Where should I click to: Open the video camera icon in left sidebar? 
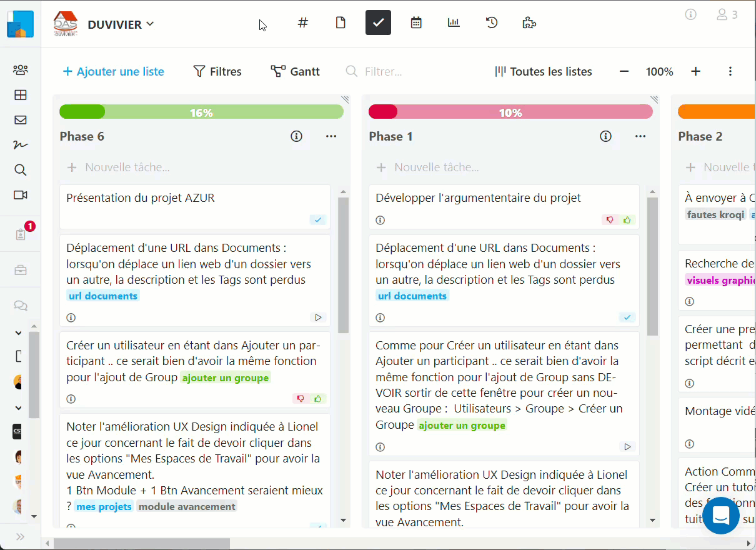point(20,195)
